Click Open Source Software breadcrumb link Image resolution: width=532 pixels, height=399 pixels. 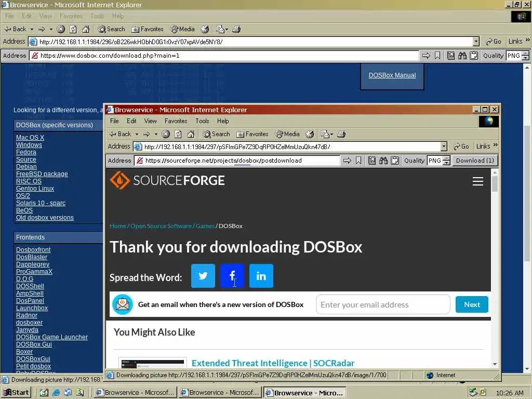[161, 226]
